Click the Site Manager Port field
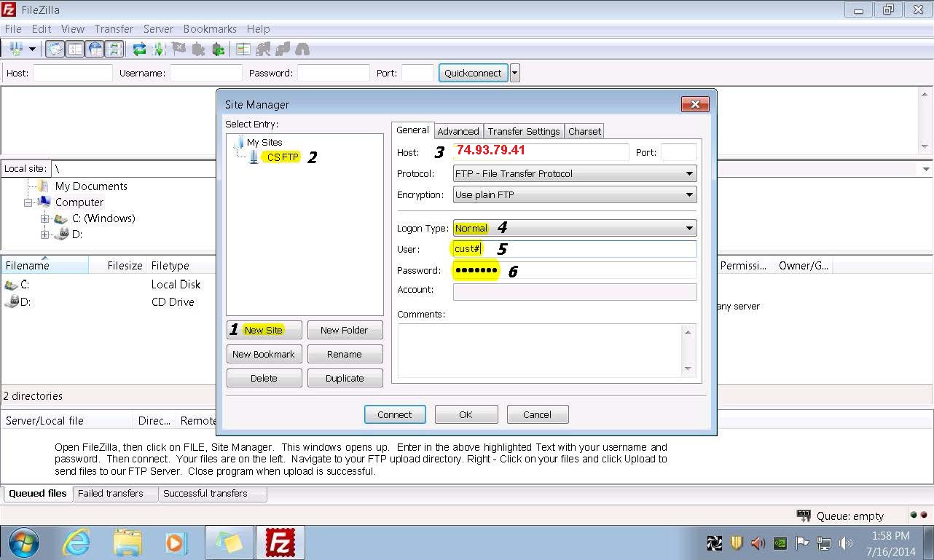The width and height of the screenshot is (934, 560). tap(678, 152)
